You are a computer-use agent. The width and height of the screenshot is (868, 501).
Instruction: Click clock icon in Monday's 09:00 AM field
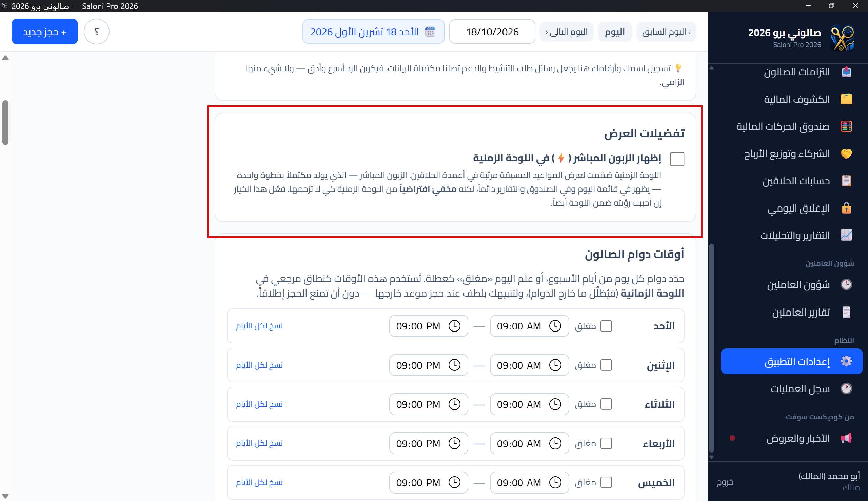(555, 365)
